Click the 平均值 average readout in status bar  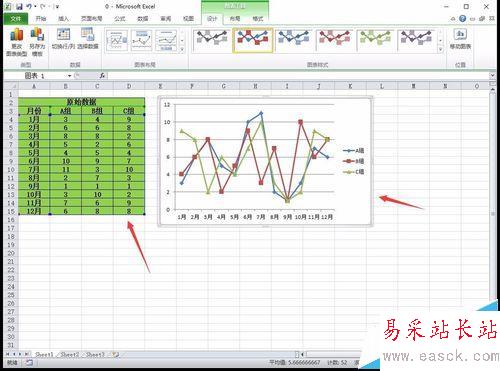(295, 362)
